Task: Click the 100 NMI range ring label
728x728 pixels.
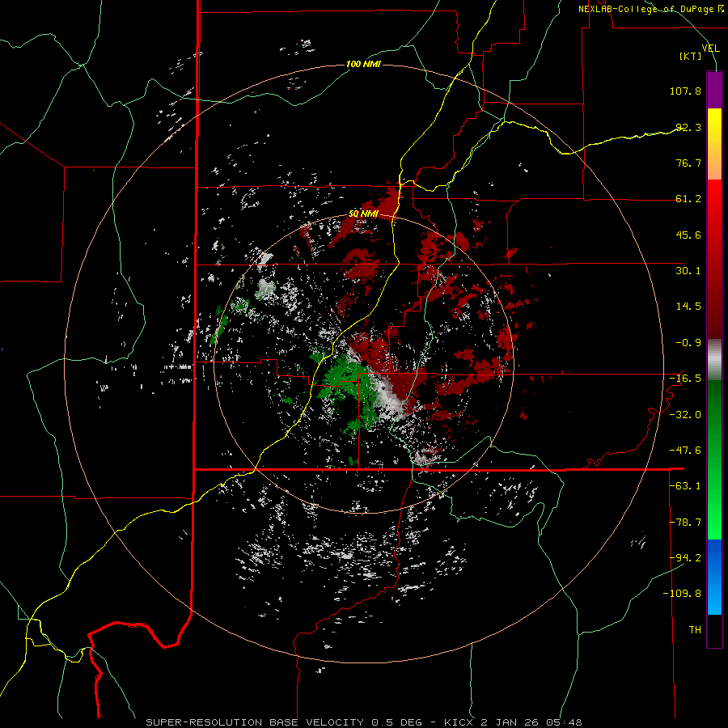Action: click(363, 64)
